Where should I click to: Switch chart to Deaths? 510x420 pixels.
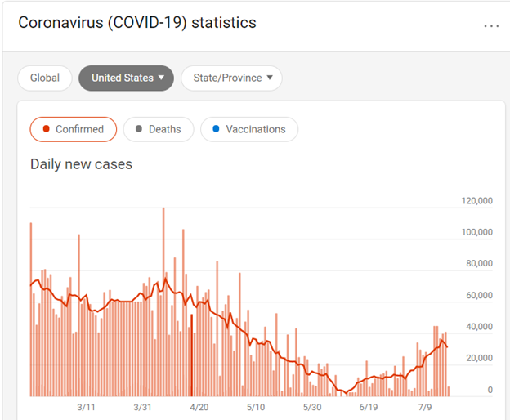point(159,129)
